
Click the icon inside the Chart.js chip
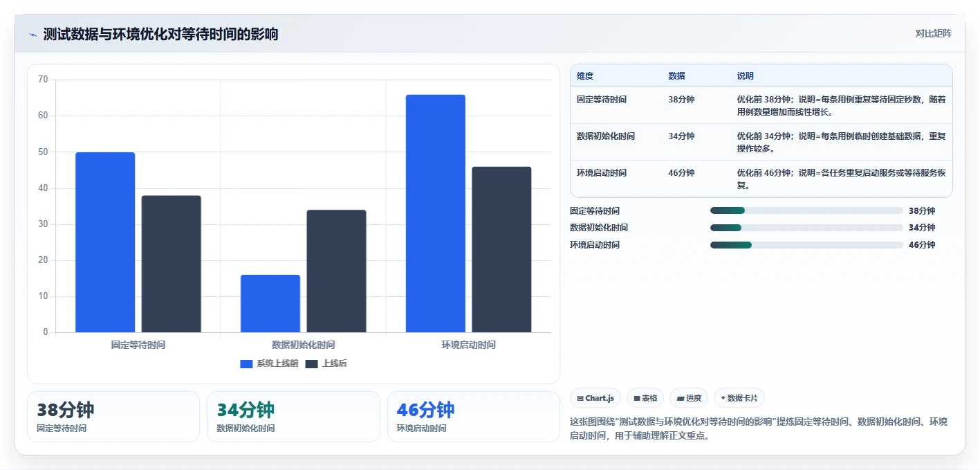[x=580, y=399]
